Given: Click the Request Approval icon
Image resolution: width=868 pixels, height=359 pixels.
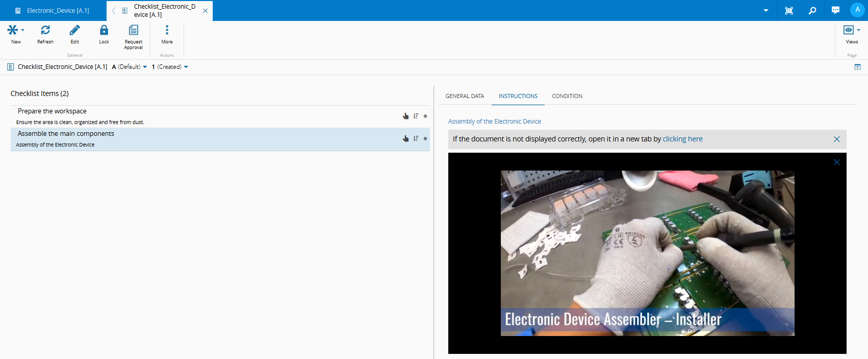Looking at the screenshot, I should click(134, 31).
